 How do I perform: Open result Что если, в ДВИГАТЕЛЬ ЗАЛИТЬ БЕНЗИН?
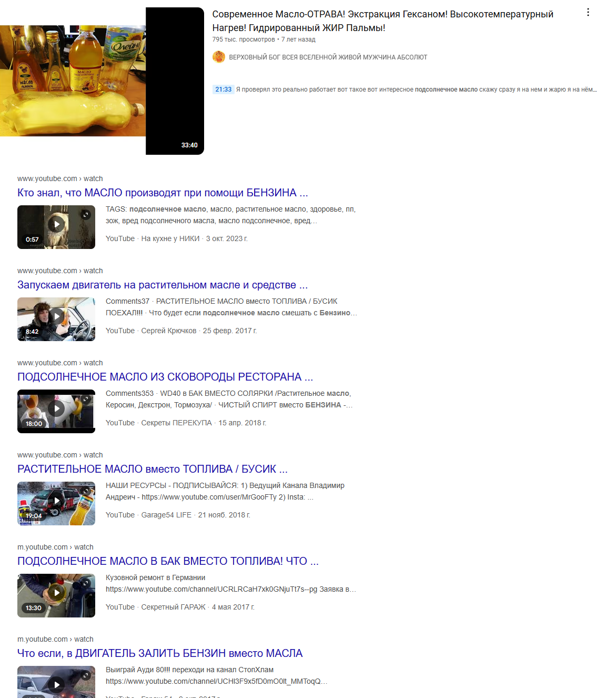(x=160, y=653)
